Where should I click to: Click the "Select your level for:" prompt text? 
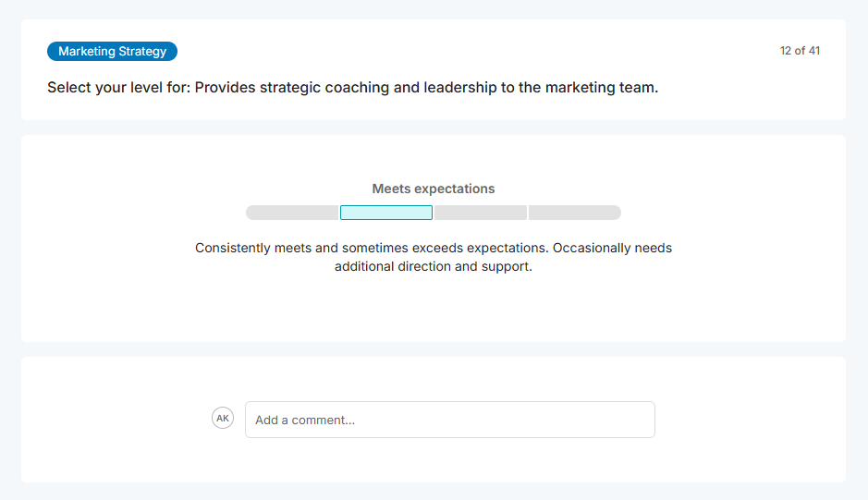(118, 89)
